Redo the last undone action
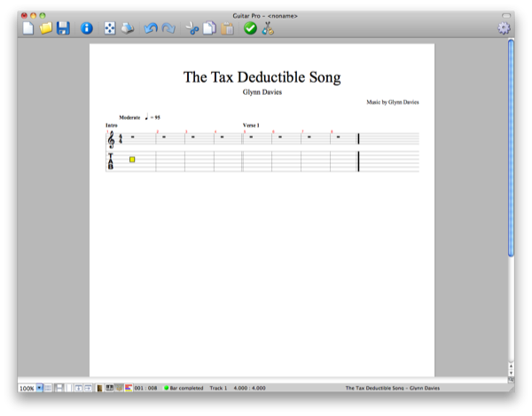Image resolution: width=532 pixels, height=416 pixels. click(x=168, y=29)
